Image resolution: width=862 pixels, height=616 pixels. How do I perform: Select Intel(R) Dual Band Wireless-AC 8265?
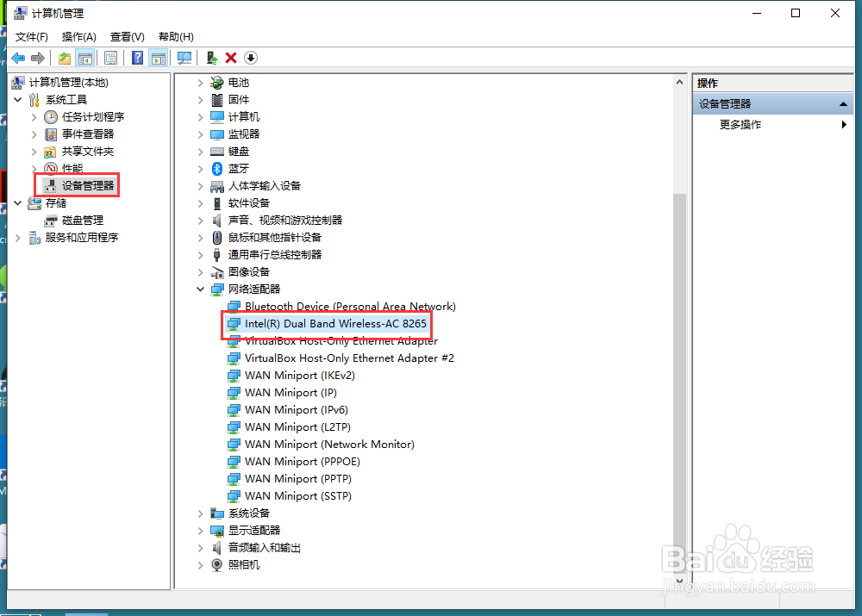[x=335, y=324]
